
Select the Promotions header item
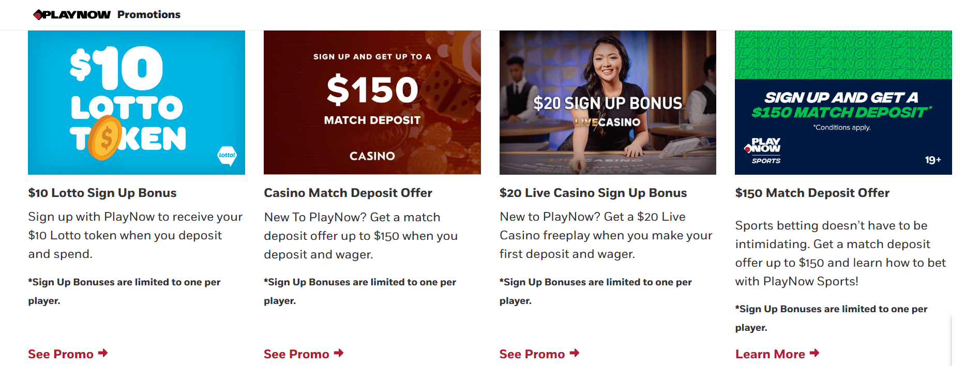pos(148,14)
